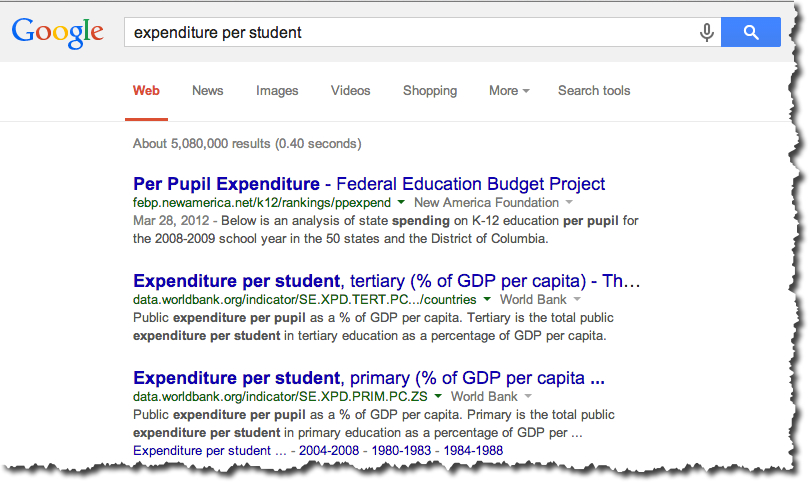Click the Google logo
The width and height of the screenshot is (810, 482).
(x=57, y=33)
